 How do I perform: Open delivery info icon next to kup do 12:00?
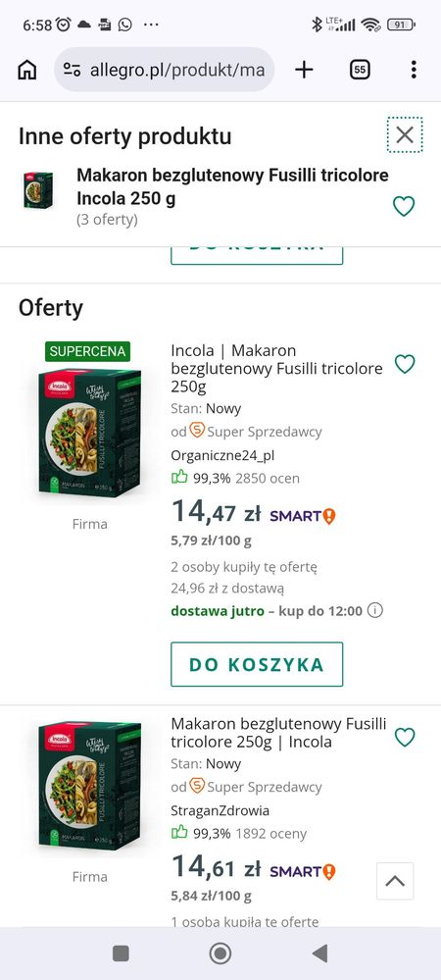374,610
